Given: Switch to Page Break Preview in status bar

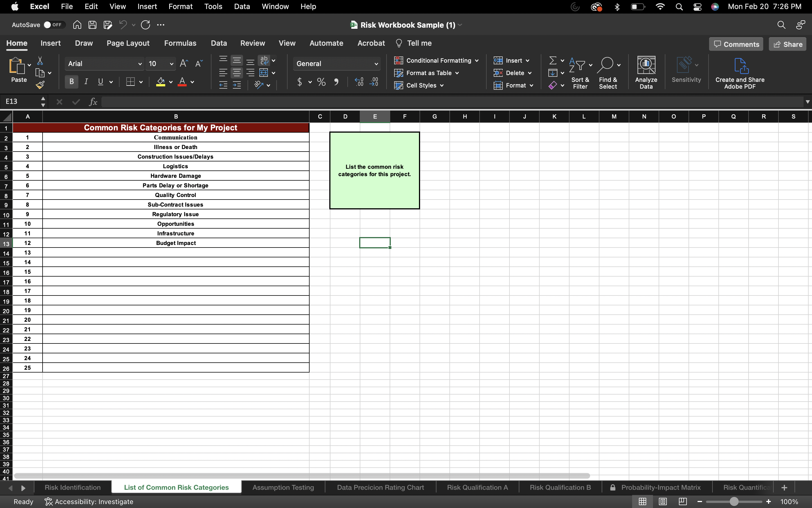Looking at the screenshot, I should (683, 502).
